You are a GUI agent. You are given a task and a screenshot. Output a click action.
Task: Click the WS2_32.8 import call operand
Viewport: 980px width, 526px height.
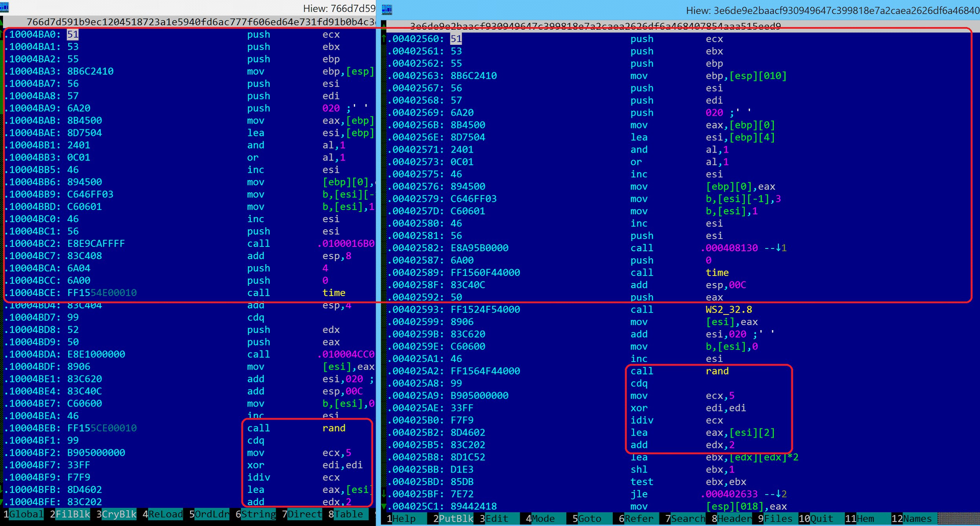[x=729, y=309]
